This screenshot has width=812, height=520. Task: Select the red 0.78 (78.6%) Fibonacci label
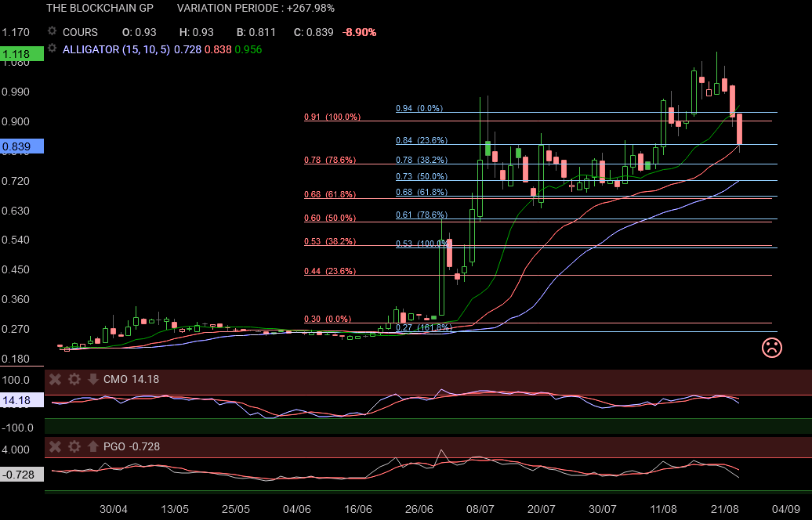(x=330, y=160)
